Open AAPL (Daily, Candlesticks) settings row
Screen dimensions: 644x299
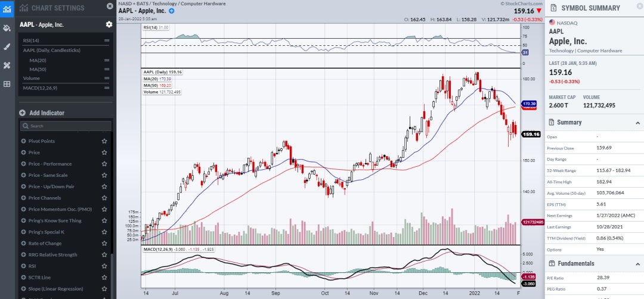click(66, 50)
